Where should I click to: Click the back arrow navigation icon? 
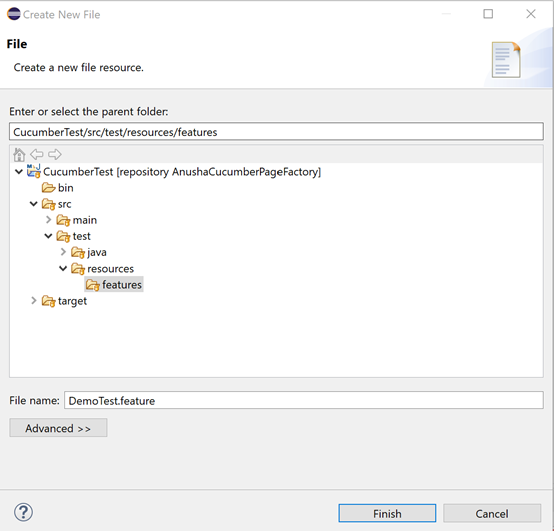click(37, 154)
